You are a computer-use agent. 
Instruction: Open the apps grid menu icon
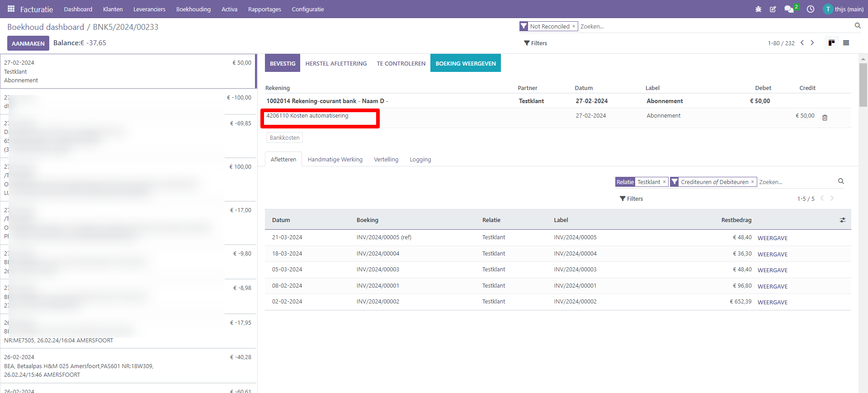click(x=11, y=9)
